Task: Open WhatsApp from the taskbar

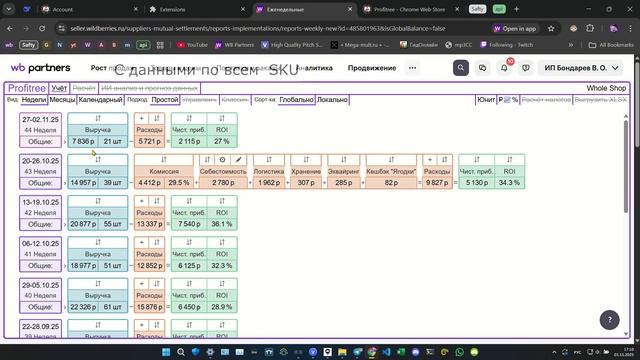Action: [x=459, y=352]
